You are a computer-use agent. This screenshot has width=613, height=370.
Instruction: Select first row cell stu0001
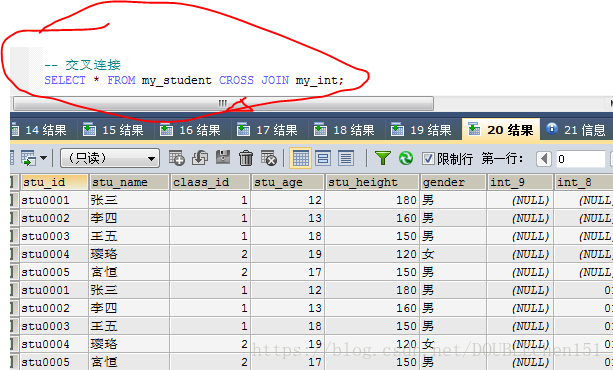(54, 200)
